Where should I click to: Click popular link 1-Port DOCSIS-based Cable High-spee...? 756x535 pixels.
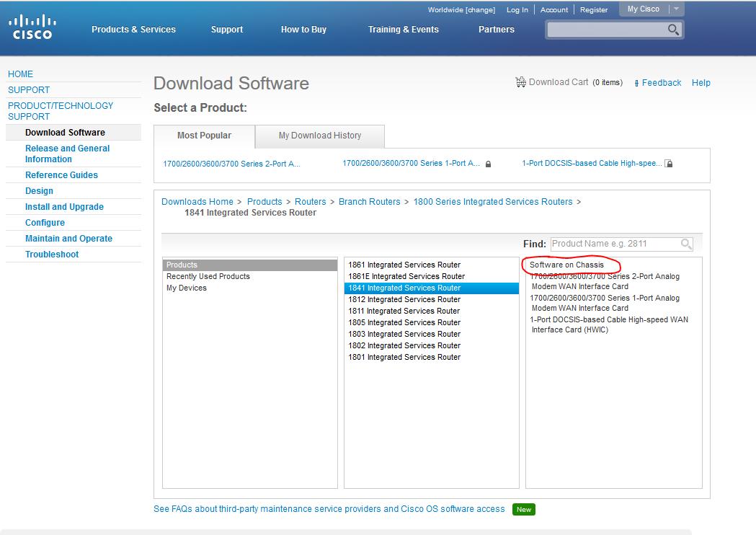tap(592, 164)
